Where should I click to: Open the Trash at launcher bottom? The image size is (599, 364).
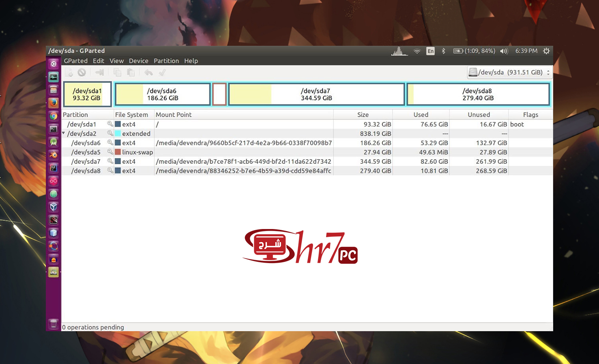point(54,324)
